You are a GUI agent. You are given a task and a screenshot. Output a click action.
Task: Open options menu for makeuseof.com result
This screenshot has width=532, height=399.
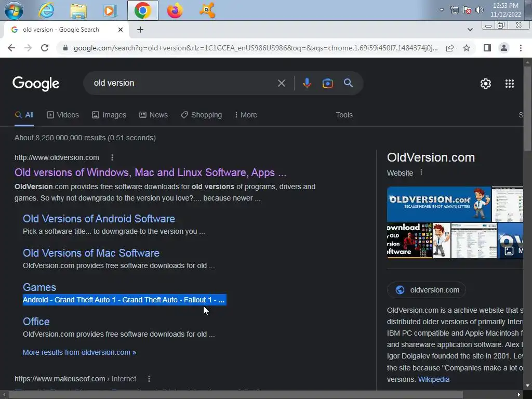149,379
